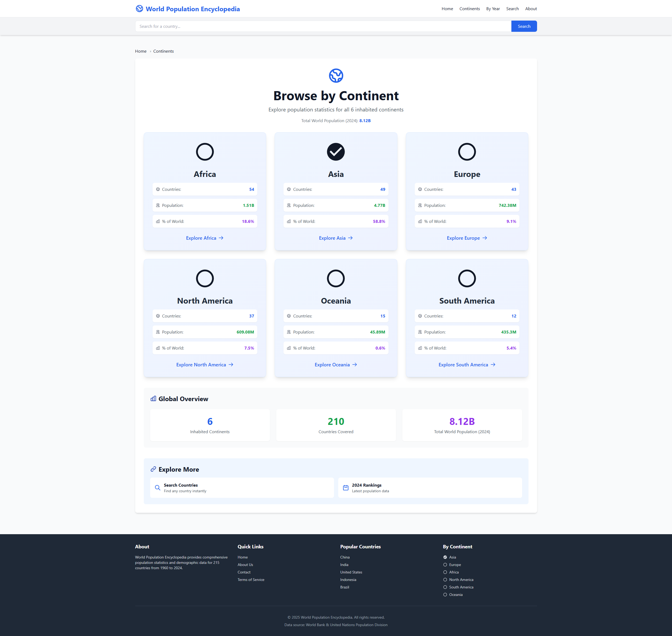The height and width of the screenshot is (636, 672).
Task: Click the magnifier icon on the Search Countries card
Action: click(x=158, y=488)
